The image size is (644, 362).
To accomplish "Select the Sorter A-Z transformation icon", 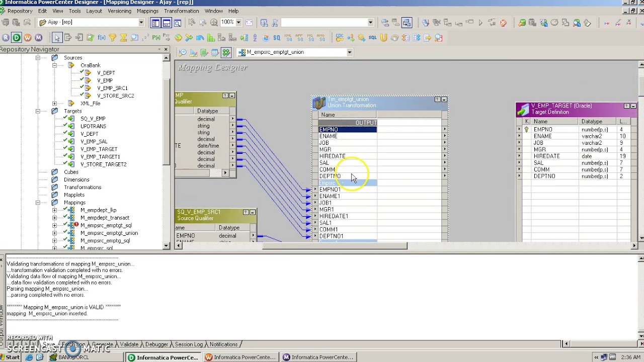I will click(x=255, y=38).
